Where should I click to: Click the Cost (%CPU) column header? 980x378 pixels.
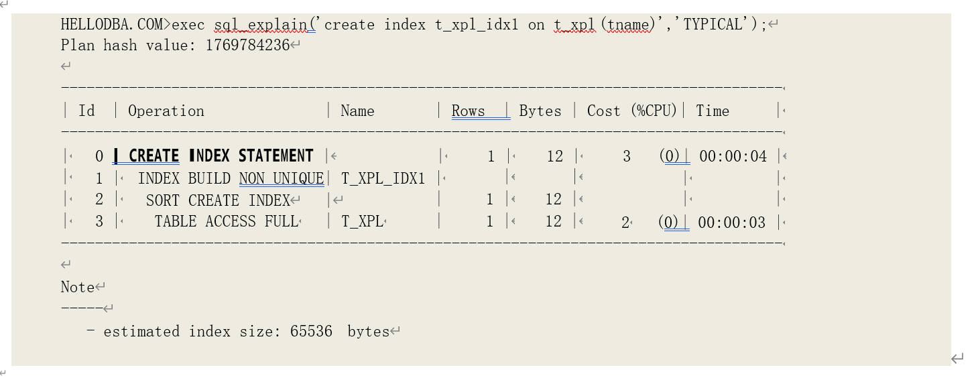(632, 111)
